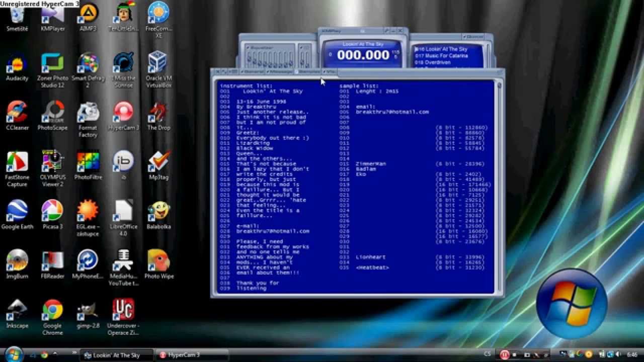Open OLYMPUS Viewer 2 desktop shortcut
The width and height of the screenshot is (644, 362).
[53, 169]
